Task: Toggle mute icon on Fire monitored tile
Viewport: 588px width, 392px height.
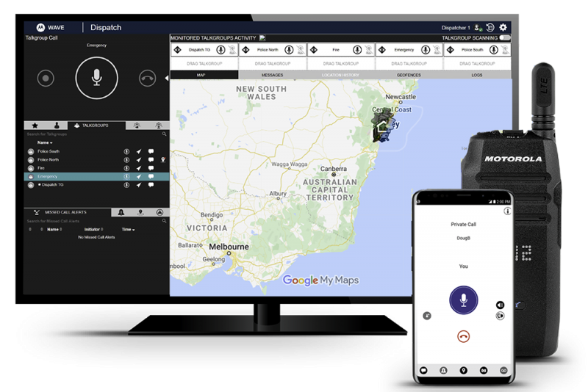Action: 369,50
